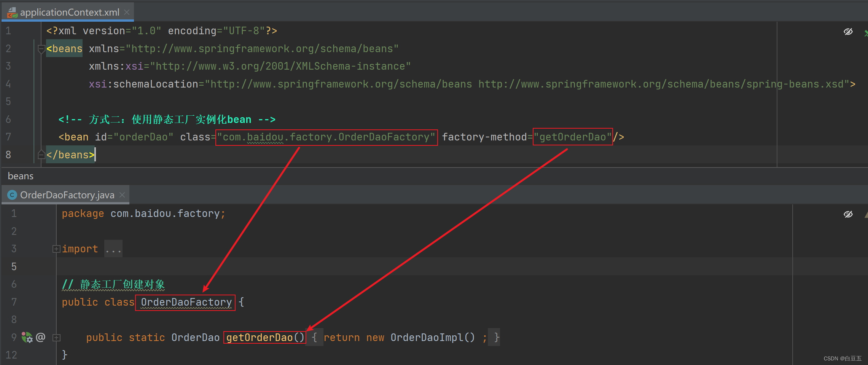
Task: Click the '<bean' tag name on line 7
Action: pyautogui.click(x=73, y=137)
